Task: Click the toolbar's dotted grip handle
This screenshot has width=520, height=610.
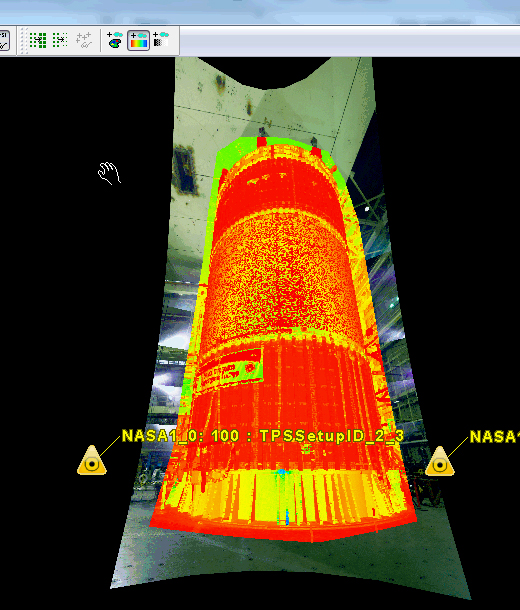Action: point(24,40)
